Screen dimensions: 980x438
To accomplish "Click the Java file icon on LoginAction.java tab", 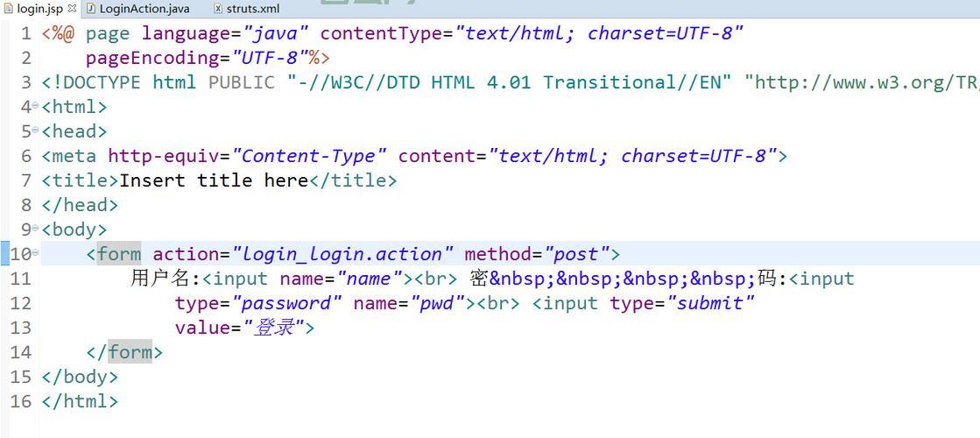I will [x=90, y=9].
